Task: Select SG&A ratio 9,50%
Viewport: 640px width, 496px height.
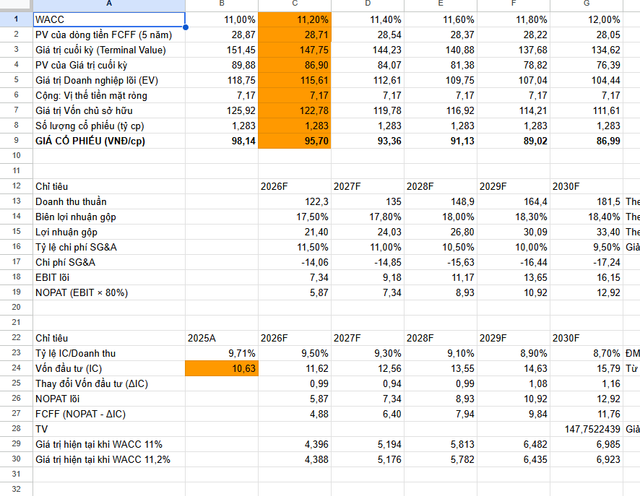Action: [x=587, y=247]
